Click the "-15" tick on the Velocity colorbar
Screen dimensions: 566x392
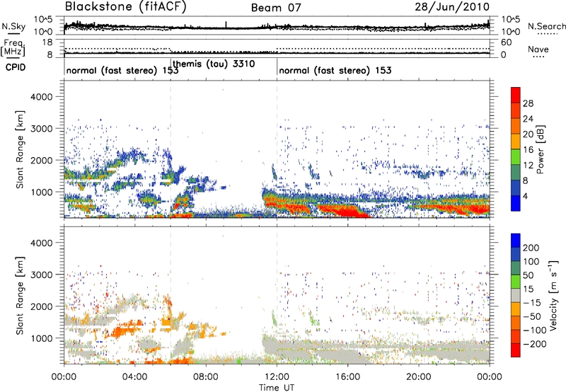point(532,302)
